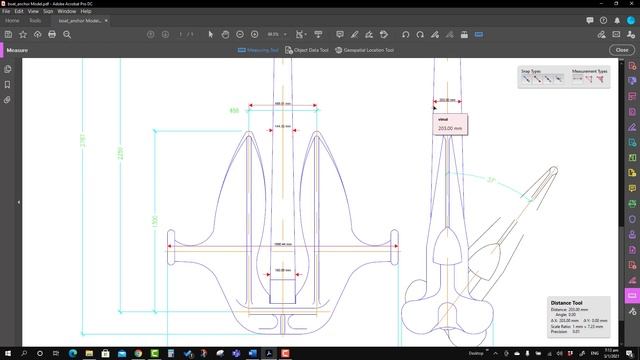Click the Add comment note icon
The image size is (640, 360).
coord(340,35)
